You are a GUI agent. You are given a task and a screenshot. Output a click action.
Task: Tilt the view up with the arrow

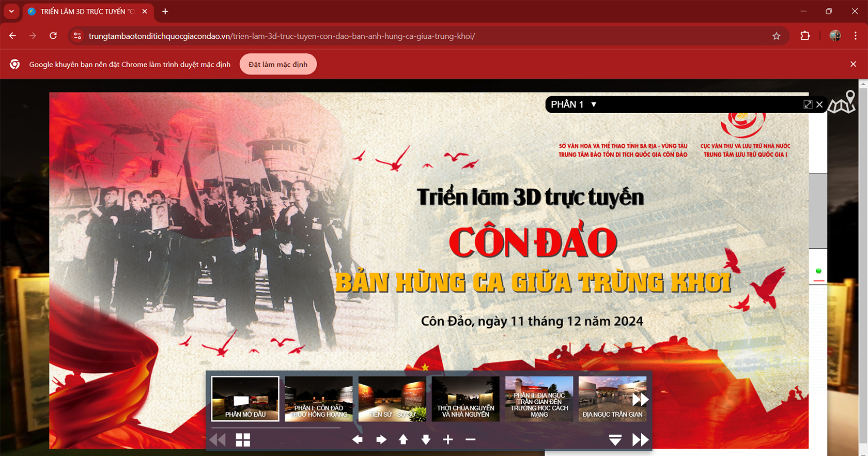(x=403, y=439)
